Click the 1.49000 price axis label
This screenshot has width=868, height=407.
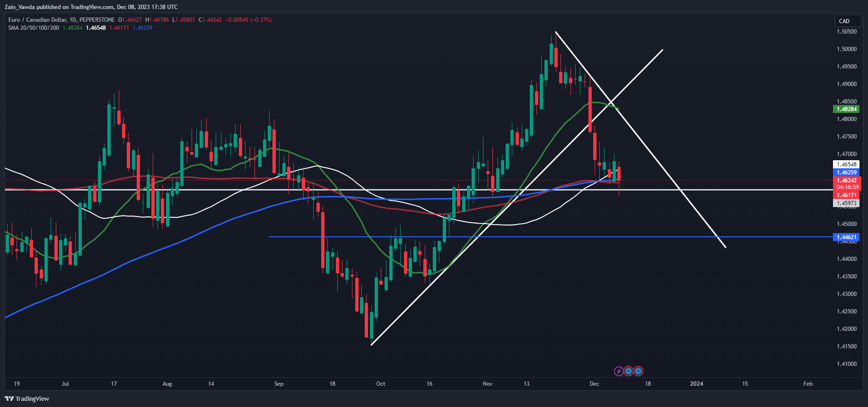pos(847,84)
